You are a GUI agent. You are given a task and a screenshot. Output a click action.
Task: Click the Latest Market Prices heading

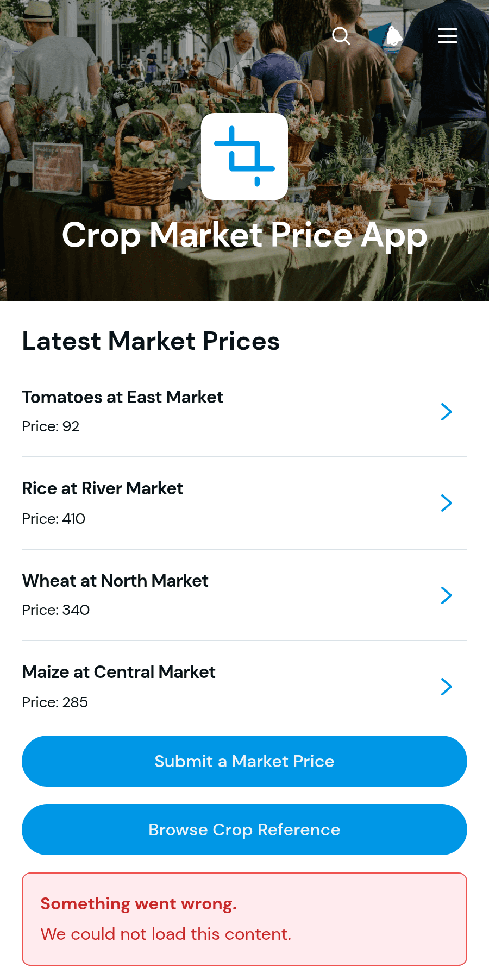tap(151, 341)
